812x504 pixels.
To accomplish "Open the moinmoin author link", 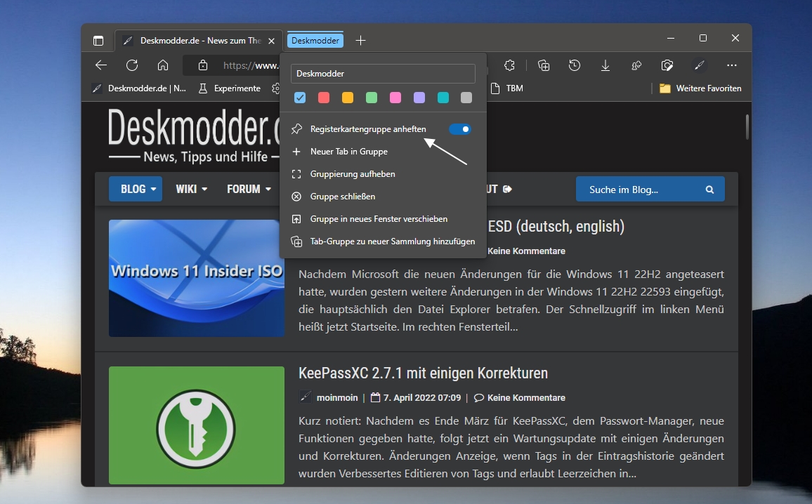I will click(x=337, y=398).
